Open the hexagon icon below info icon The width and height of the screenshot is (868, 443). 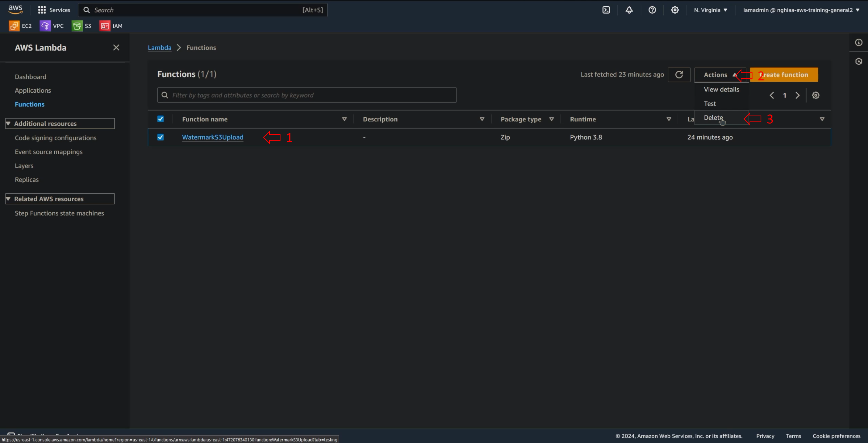(x=859, y=61)
